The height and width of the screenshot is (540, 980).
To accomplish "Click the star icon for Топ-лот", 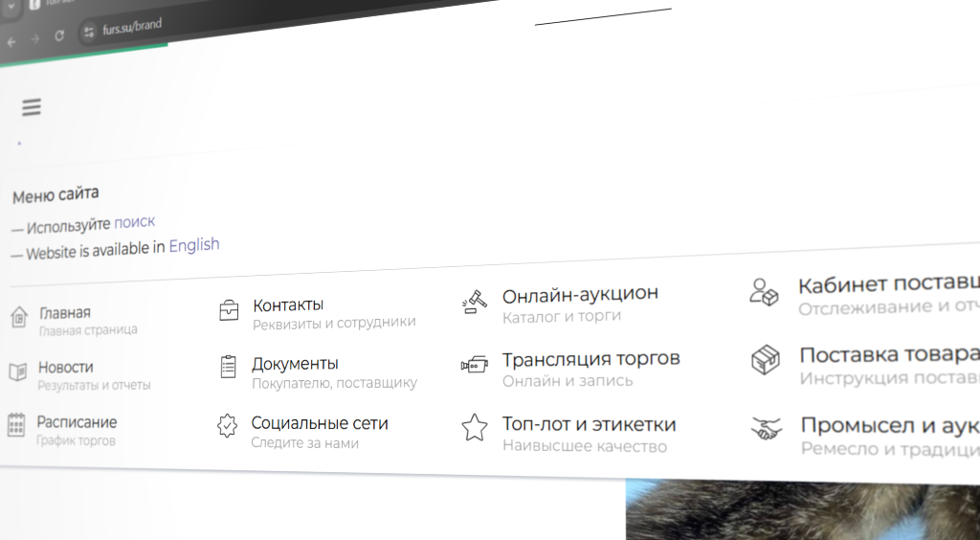I will point(475,427).
